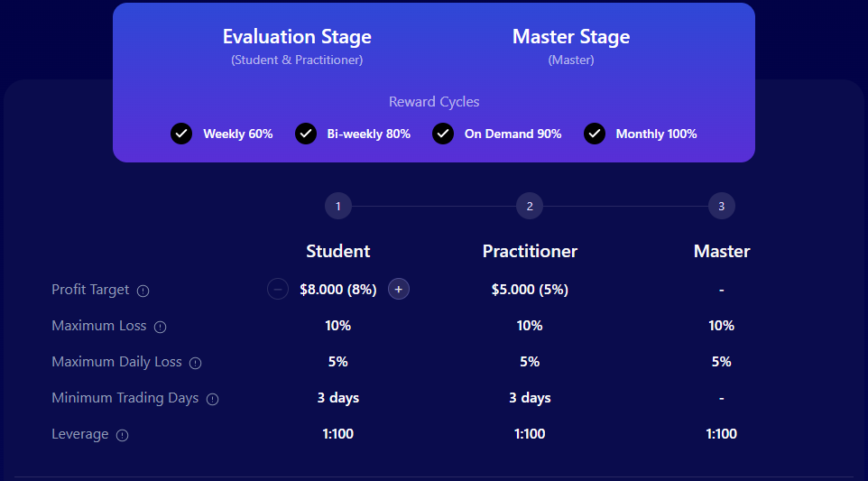Open the Maximum Daily Loss info tooltip
868x481 pixels.
[195, 363]
